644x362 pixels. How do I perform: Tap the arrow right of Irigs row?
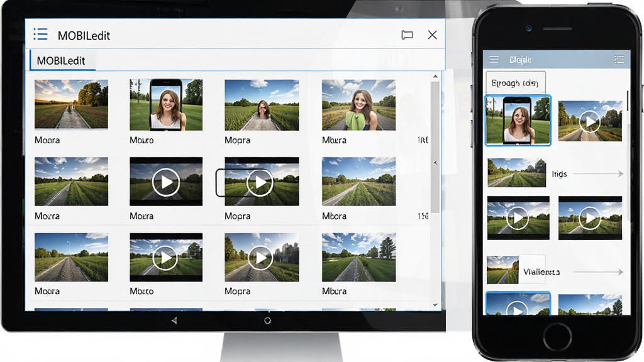click(x=599, y=174)
